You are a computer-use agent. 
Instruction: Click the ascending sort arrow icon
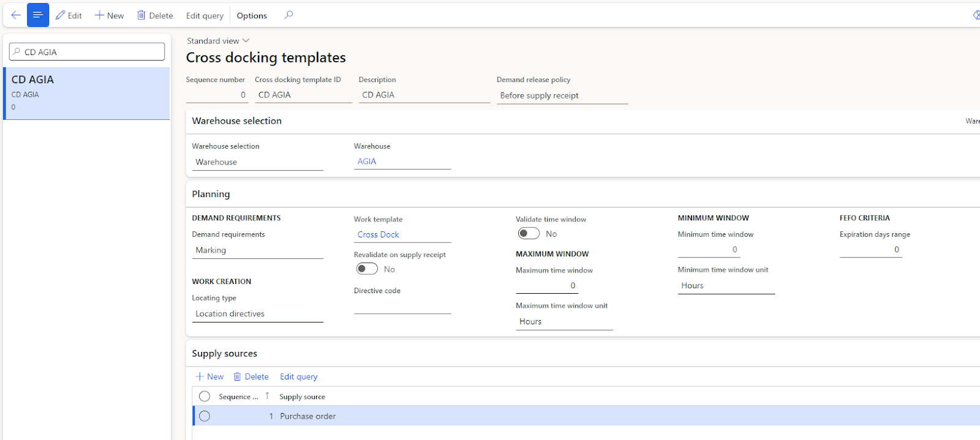pyautogui.click(x=267, y=396)
